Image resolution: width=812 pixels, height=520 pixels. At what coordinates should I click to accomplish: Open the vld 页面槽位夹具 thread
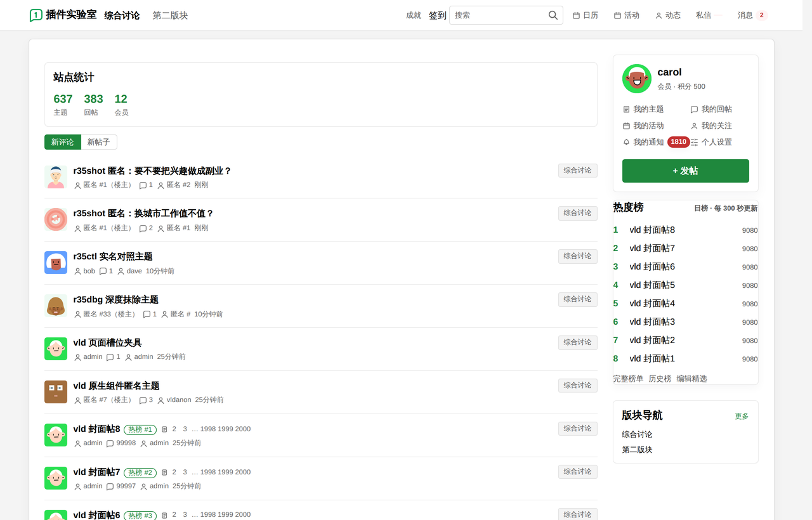pyautogui.click(x=108, y=343)
